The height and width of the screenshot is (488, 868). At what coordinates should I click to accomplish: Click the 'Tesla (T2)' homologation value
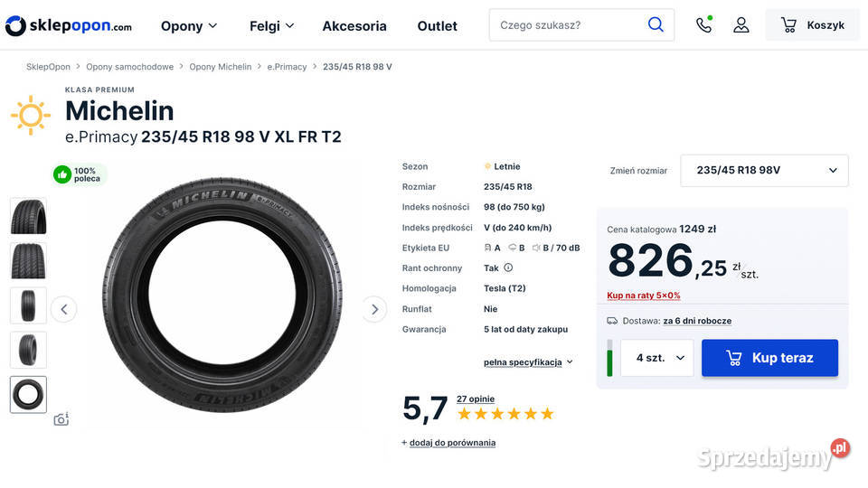pyautogui.click(x=505, y=288)
